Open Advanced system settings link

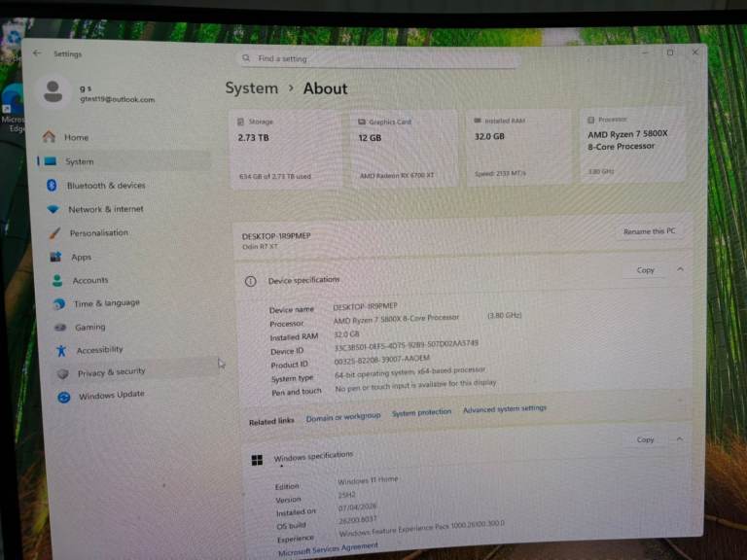(504, 409)
